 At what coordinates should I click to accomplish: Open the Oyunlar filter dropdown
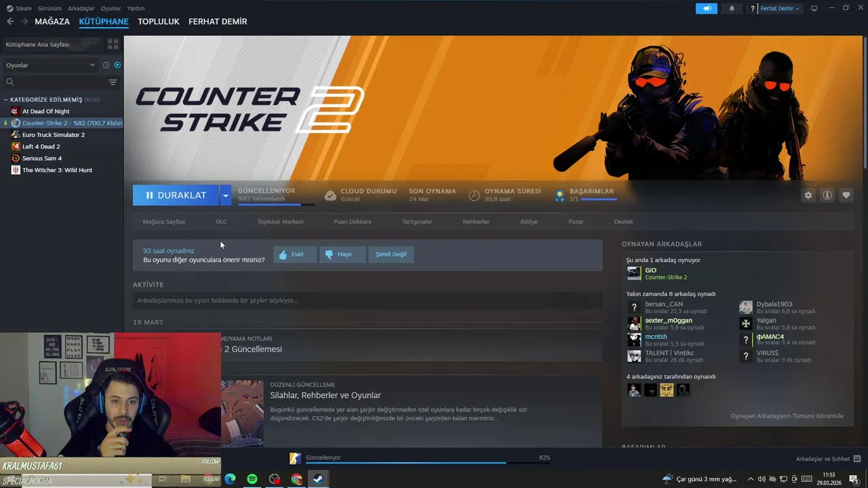point(51,65)
